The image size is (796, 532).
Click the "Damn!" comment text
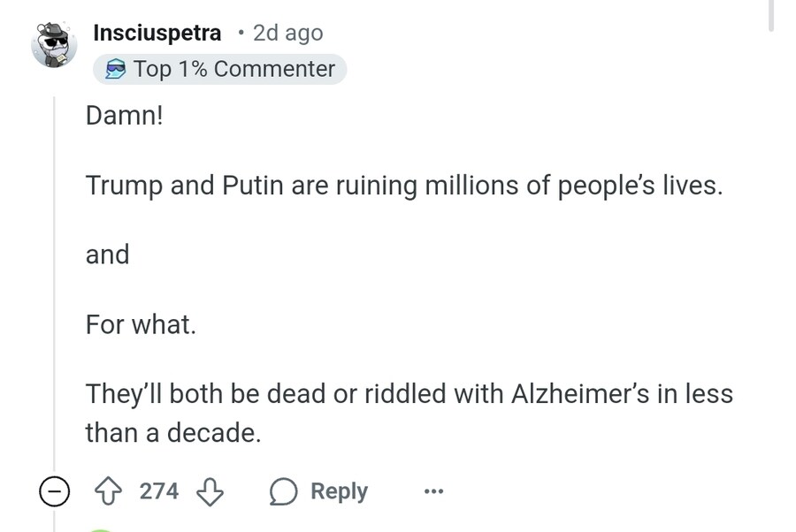click(125, 116)
